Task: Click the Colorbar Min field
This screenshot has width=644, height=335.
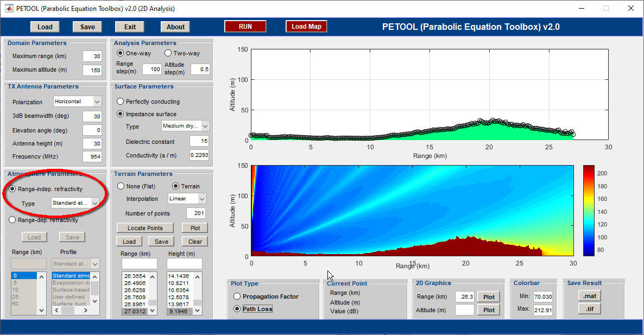Action: (543, 296)
